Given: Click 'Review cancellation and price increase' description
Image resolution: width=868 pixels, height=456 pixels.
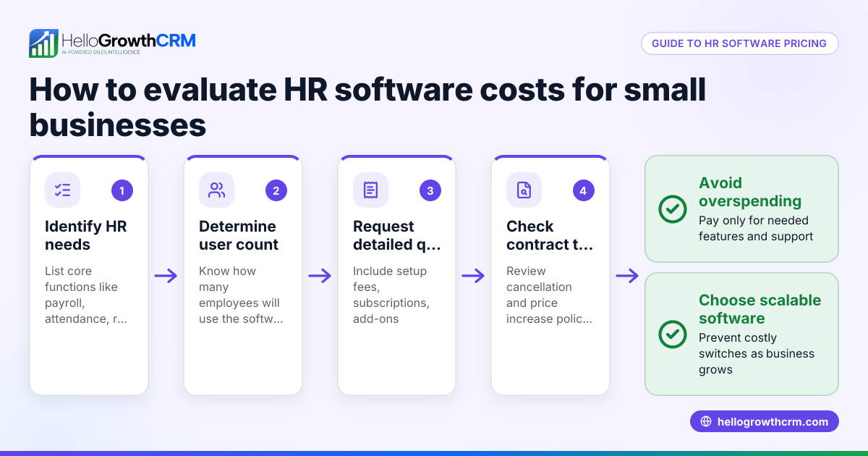Looking at the screenshot, I should tap(550, 295).
